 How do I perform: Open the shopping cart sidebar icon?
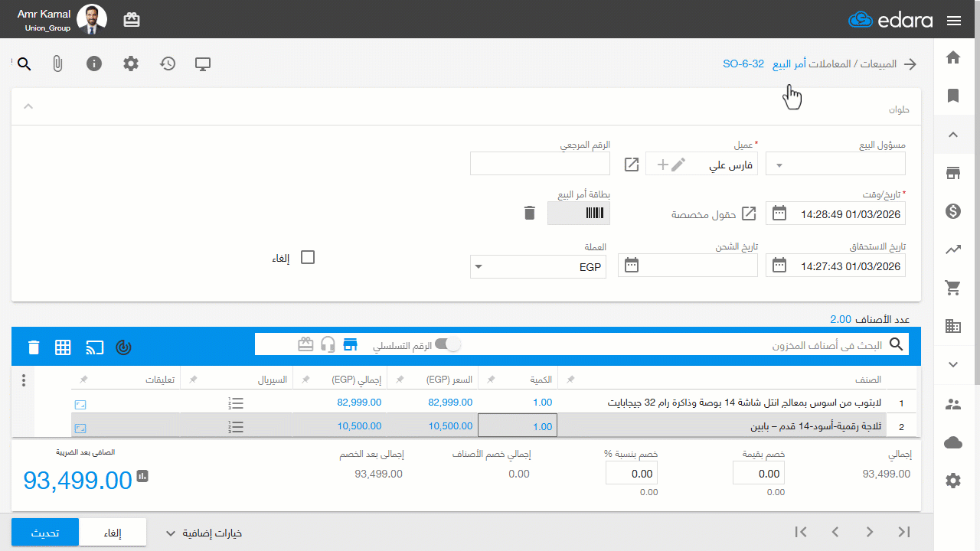pos(953,288)
